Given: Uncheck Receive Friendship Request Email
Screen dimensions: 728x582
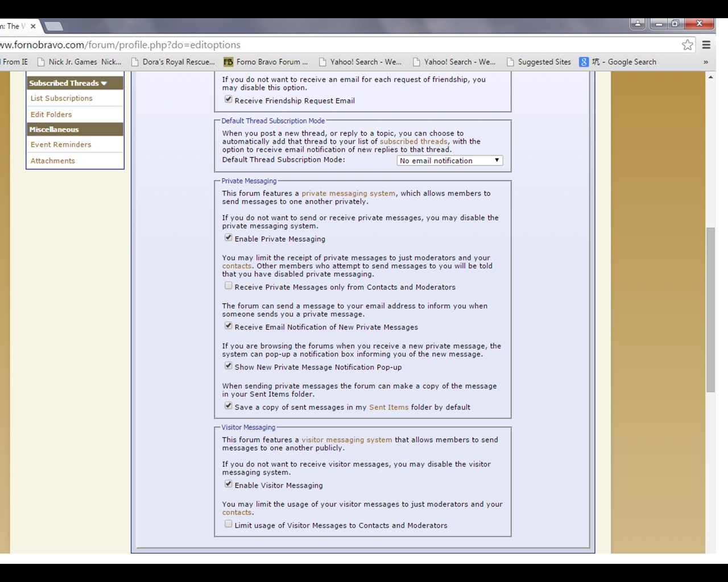Looking at the screenshot, I should tap(228, 99).
